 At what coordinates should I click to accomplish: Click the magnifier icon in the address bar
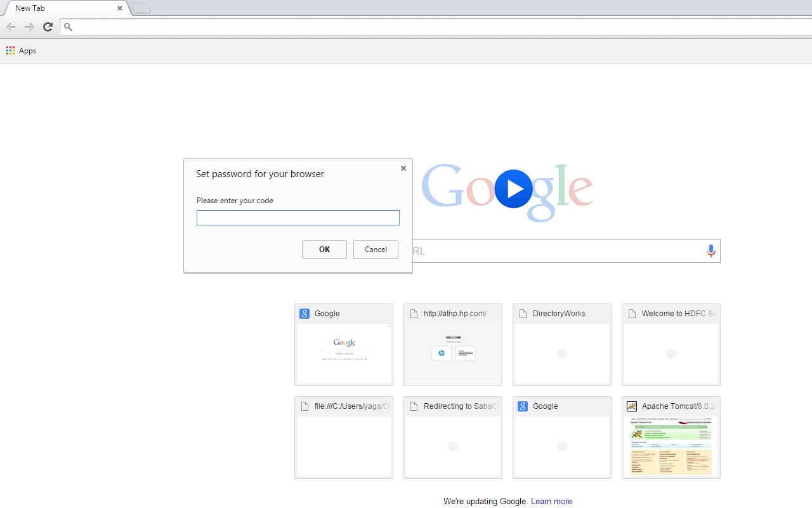(68, 27)
